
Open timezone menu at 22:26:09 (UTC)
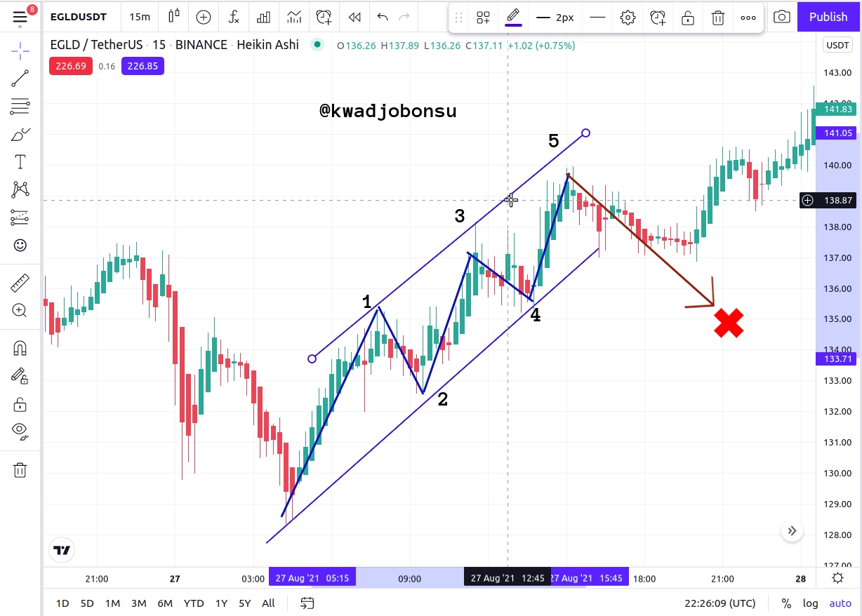[720, 603]
